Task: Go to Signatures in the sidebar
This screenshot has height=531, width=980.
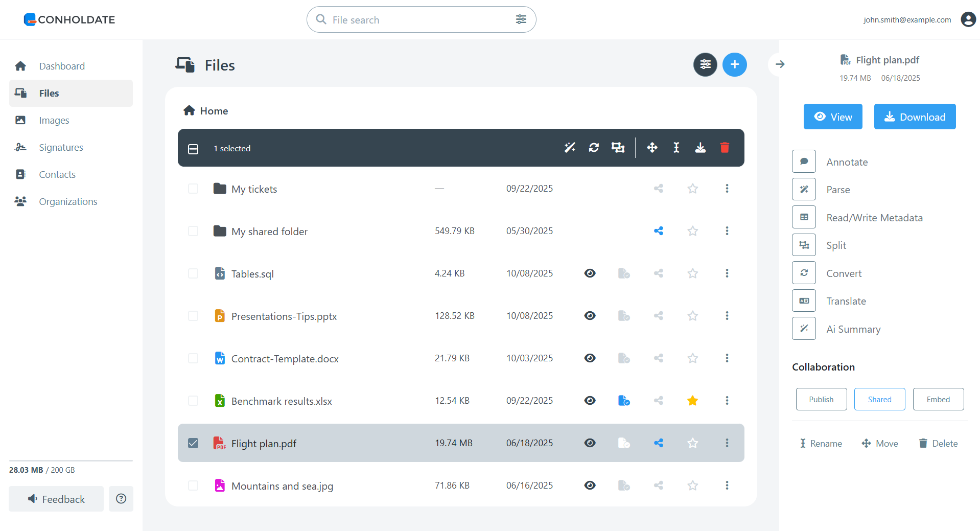Action: pos(61,148)
